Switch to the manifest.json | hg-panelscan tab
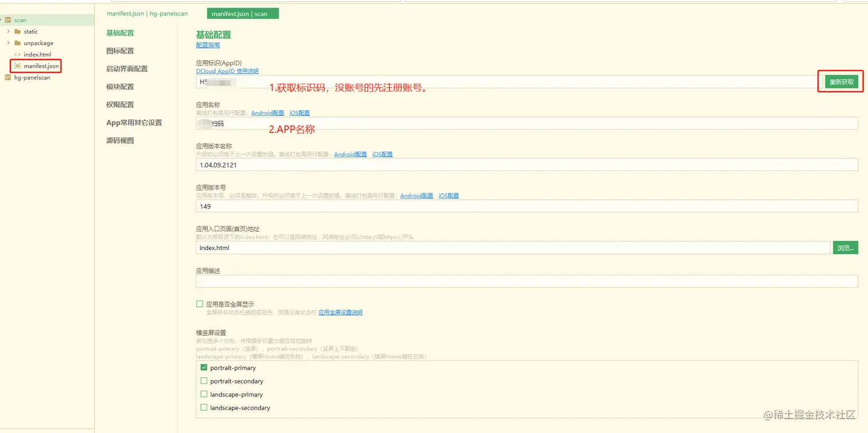868x433 pixels. 147,13
